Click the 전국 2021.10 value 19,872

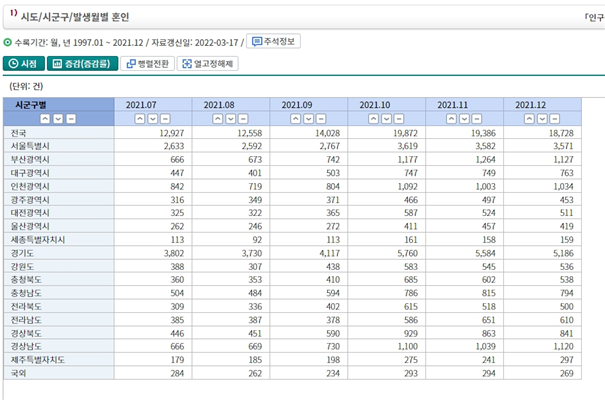(405, 133)
